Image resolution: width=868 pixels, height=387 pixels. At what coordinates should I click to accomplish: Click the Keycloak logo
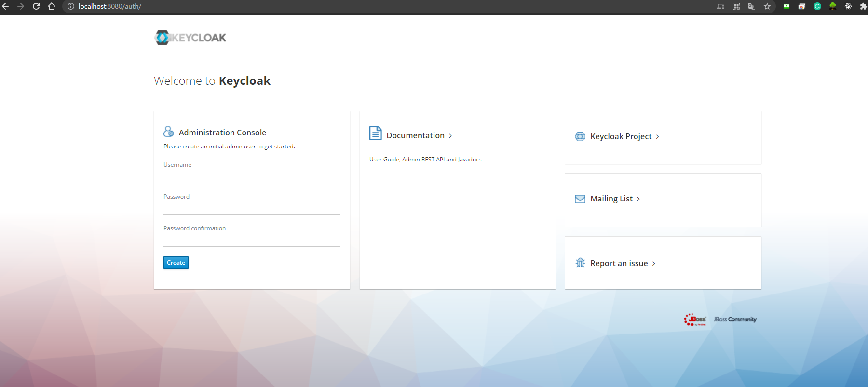click(190, 38)
